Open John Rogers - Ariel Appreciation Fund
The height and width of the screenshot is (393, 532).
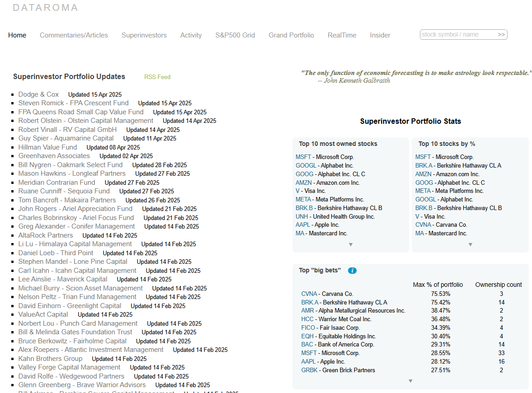pyautogui.click(x=75, y=209)
